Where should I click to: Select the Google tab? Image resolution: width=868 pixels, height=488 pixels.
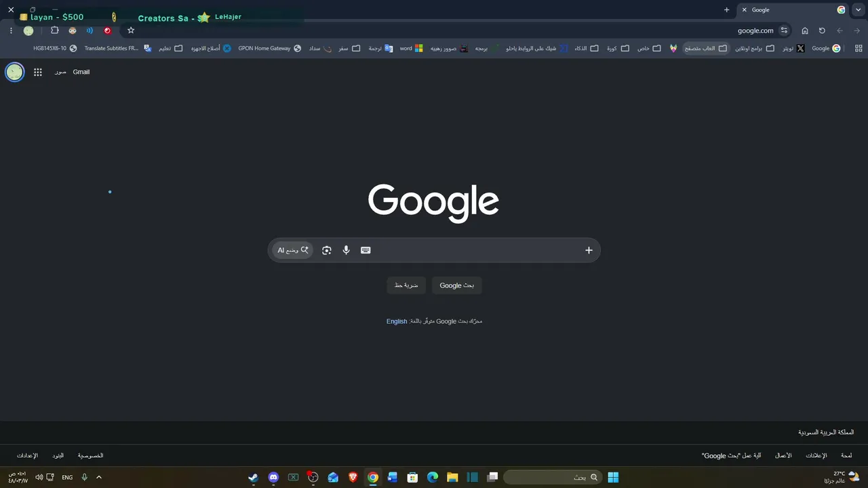tap(793, 10)
